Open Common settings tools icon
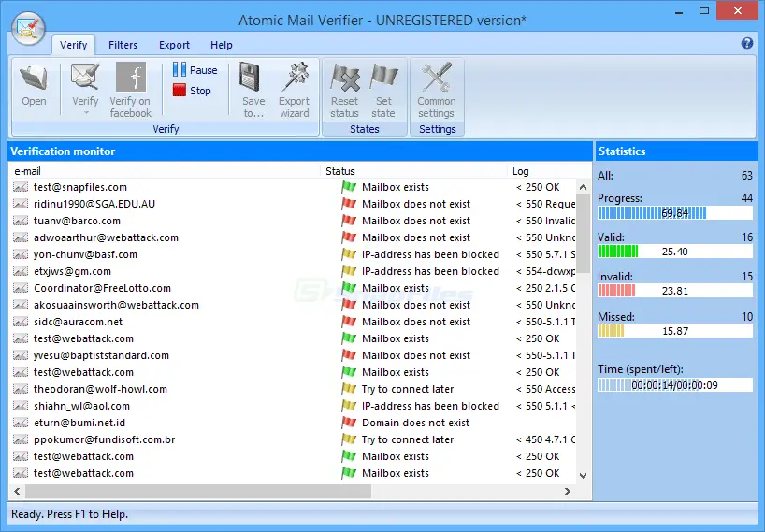The image size is (765, 532). 437,77
